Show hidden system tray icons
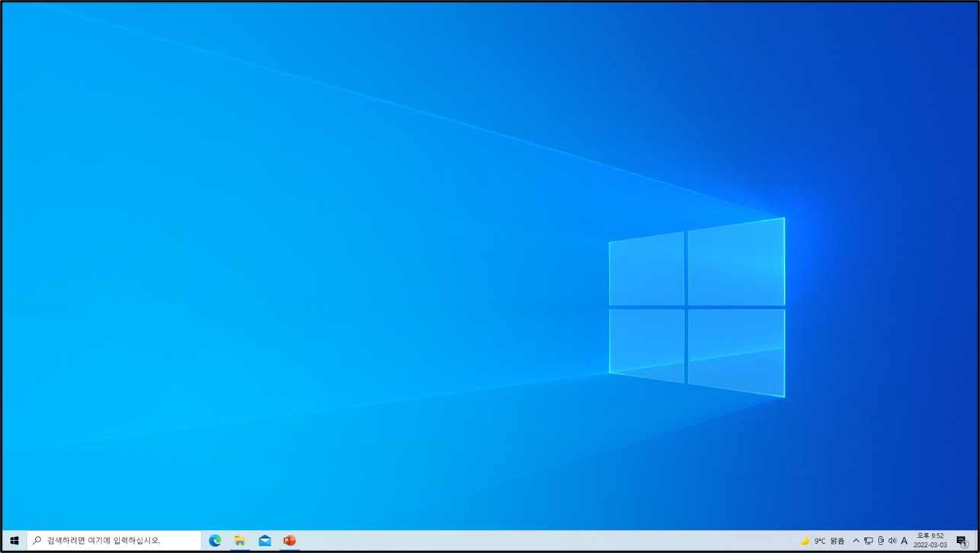 856,541
